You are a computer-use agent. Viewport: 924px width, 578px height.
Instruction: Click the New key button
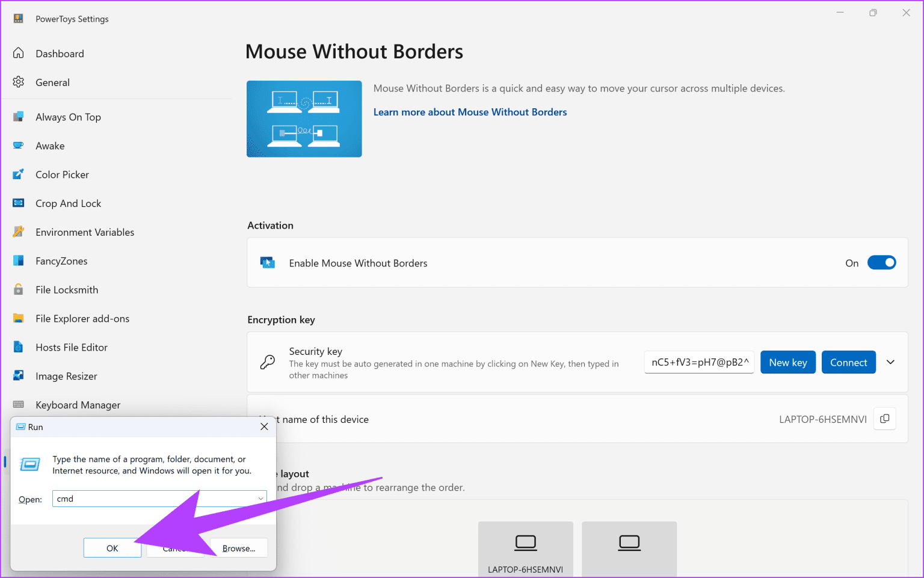[788, 362]
